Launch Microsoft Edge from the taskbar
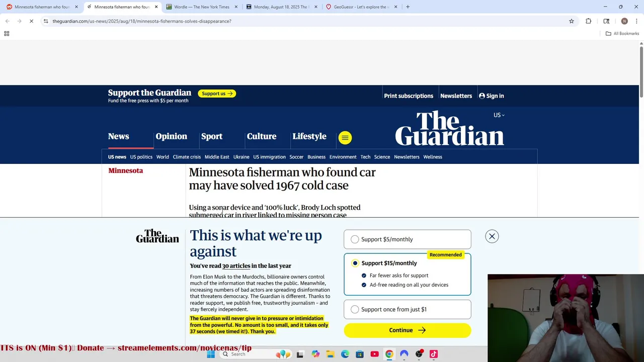 (x=345, y=354)
